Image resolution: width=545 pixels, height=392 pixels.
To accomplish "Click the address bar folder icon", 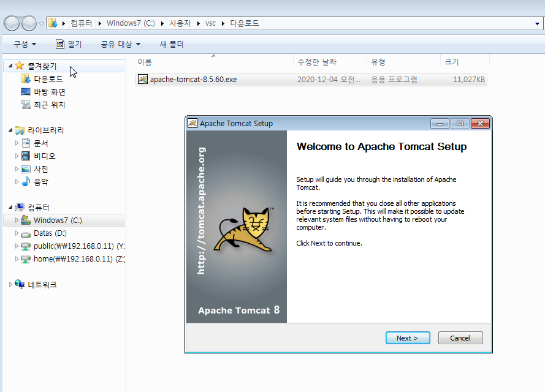I will pyautogui.click(x=53, y=23).
